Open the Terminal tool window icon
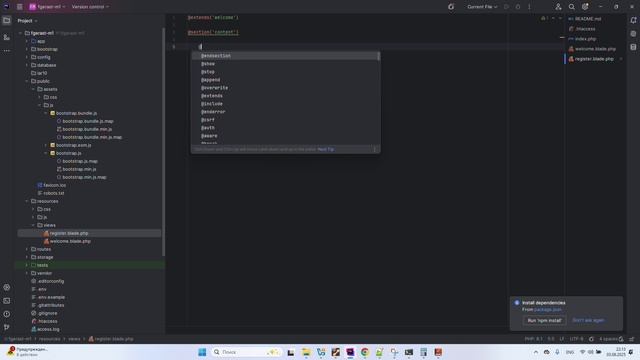Screen dimensions: 640x360 (7, 301)
